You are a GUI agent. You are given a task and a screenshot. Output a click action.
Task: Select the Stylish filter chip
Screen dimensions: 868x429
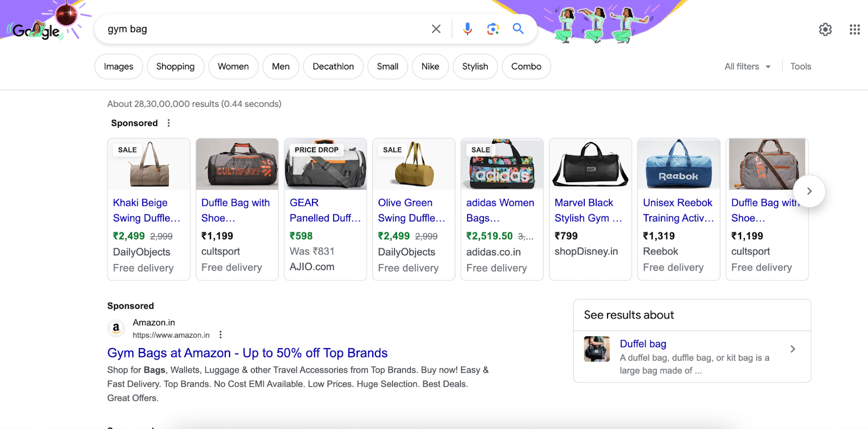pyautogui.click(x=475, y=66)
